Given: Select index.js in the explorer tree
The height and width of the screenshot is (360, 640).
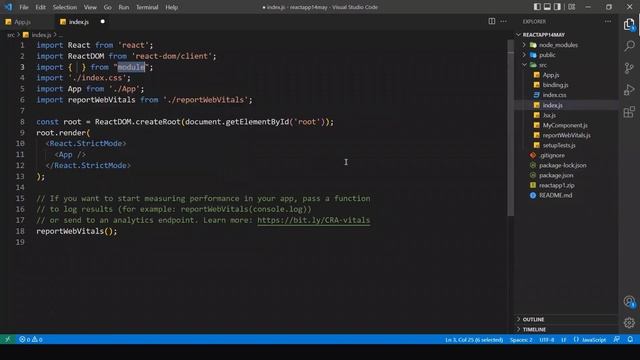Looking at the screenshot, I should pyautogui.click(x=552, y=105).
